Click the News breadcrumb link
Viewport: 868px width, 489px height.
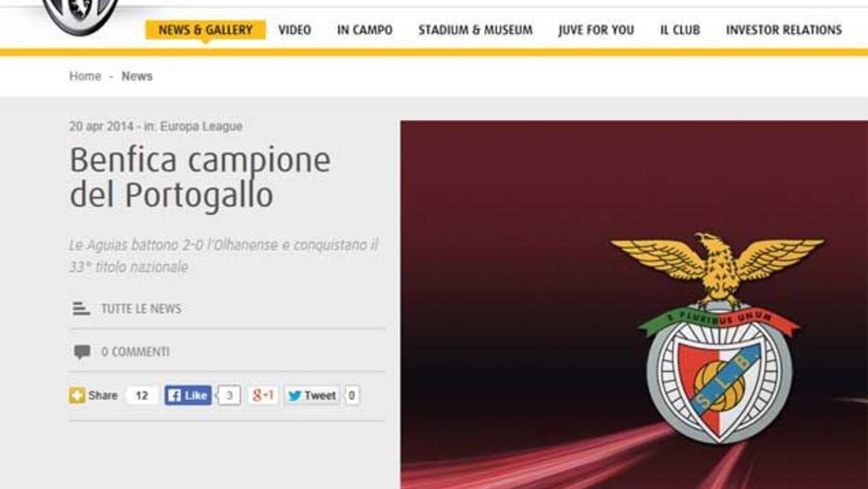click(137, 76)
